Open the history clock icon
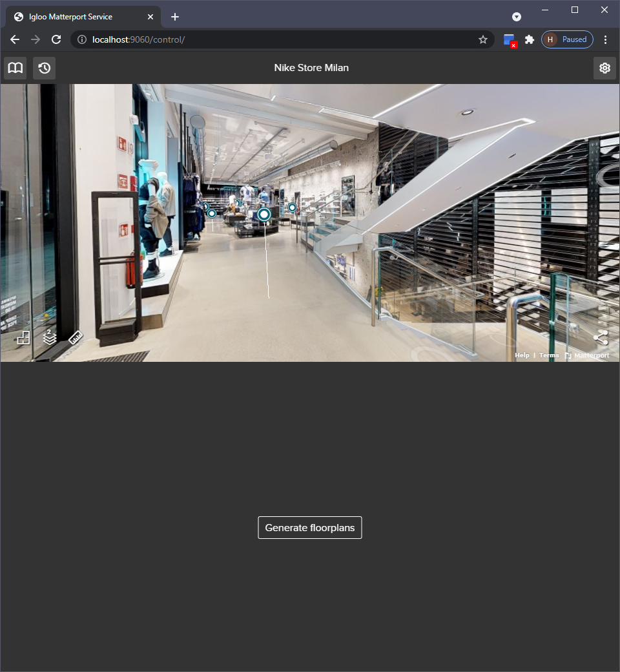620x672 pixels. [44, 68]
